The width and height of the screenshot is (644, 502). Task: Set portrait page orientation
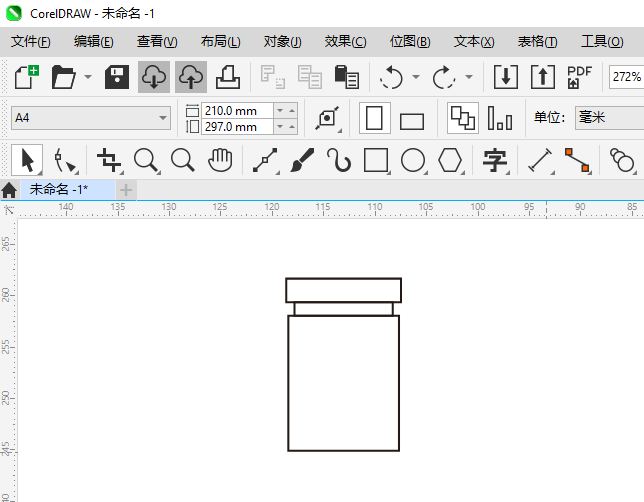(374, 118)
